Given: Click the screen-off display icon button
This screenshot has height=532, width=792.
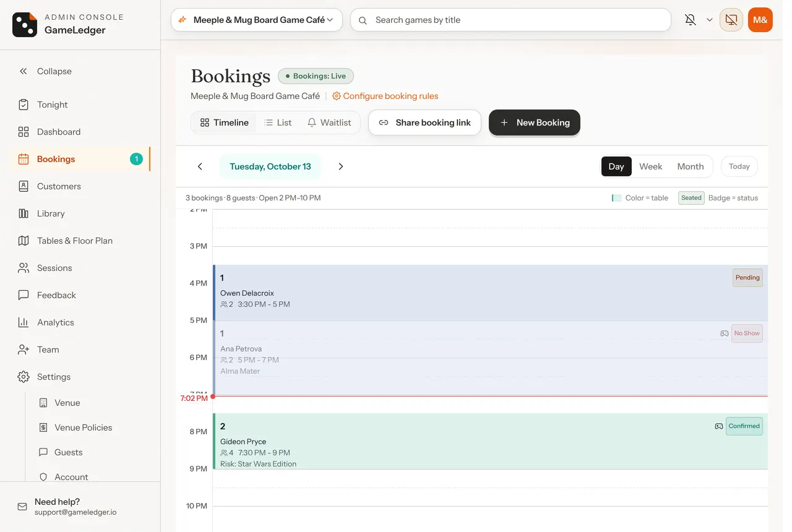Looking at the screenshot, I should [731, 20].
